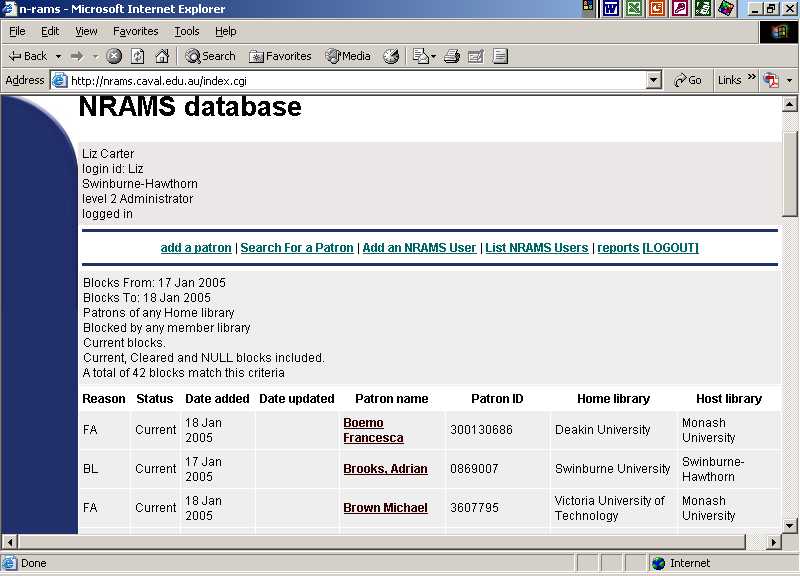Open the Favorites pane from toolbar

pos(280,56)
